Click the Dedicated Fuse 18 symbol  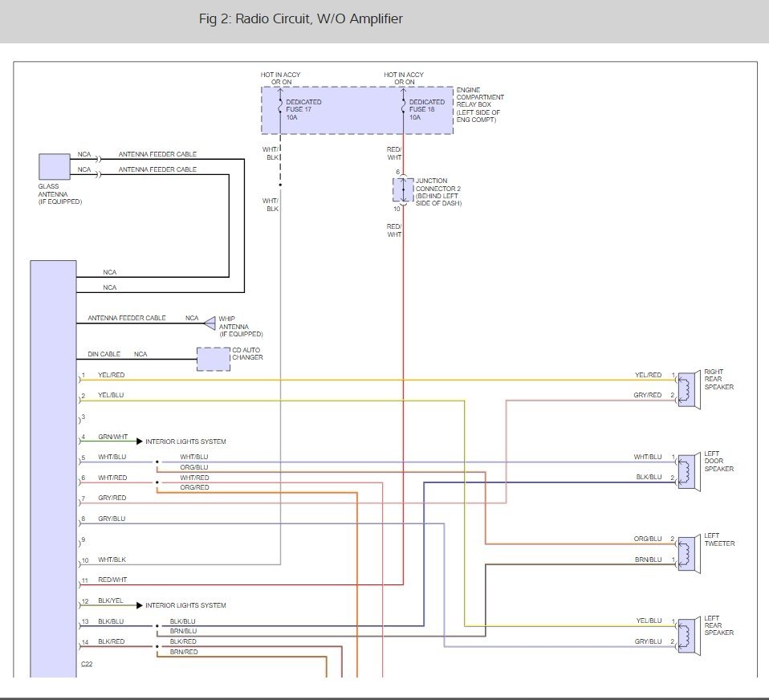(x=404, y=108)
